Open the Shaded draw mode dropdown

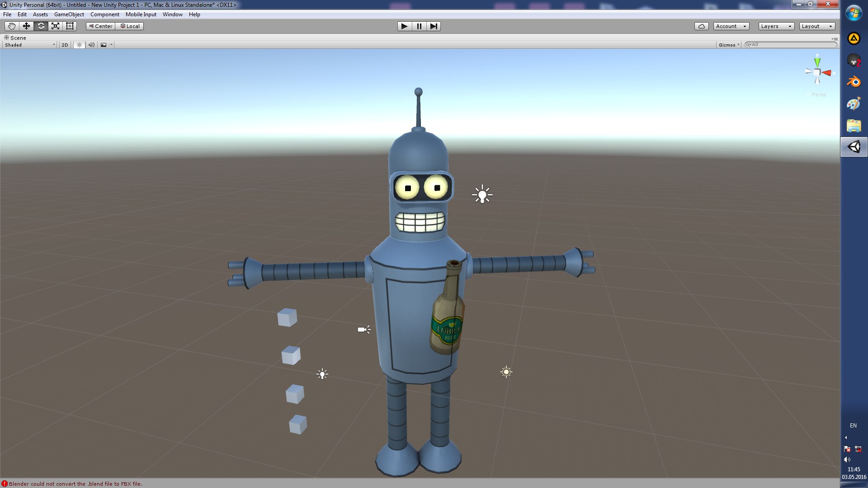tap(30, 45)
